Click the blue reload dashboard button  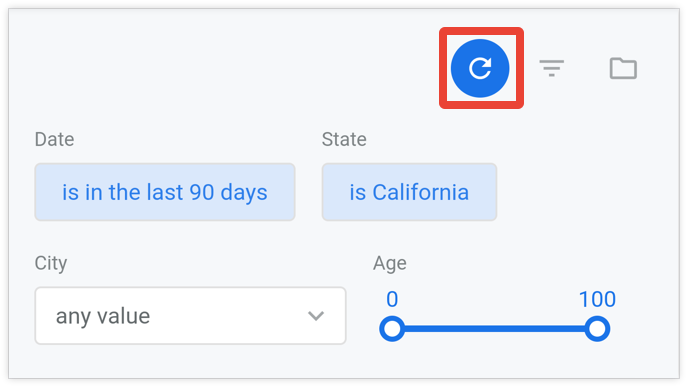480,68
